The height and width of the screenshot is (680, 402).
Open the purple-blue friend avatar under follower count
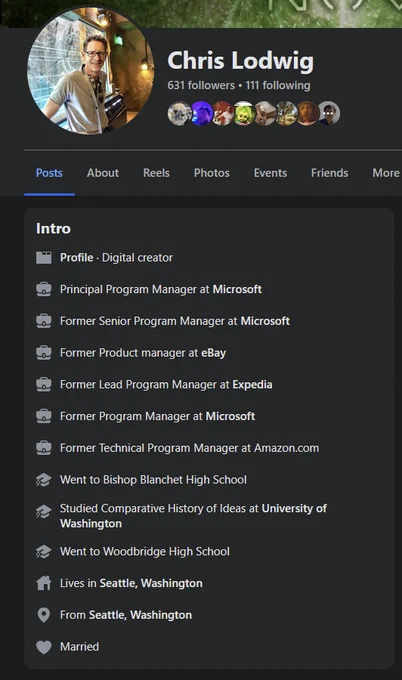pos(201,113)
